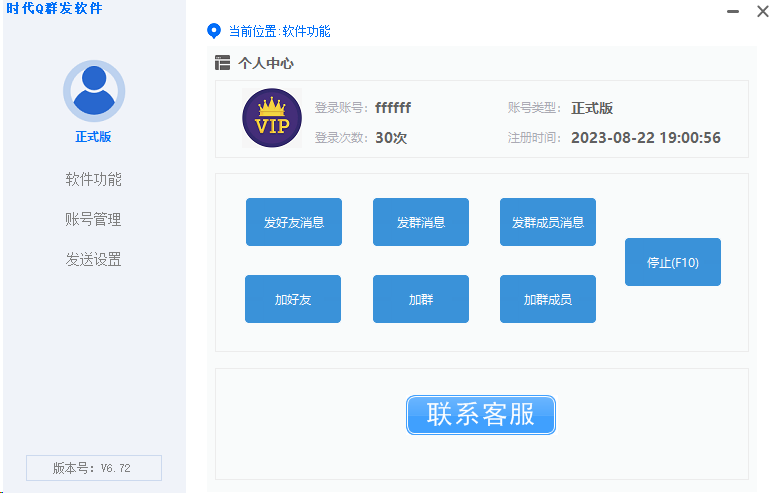Click the user avatar icon in sidebar

[x=93, y=91]
